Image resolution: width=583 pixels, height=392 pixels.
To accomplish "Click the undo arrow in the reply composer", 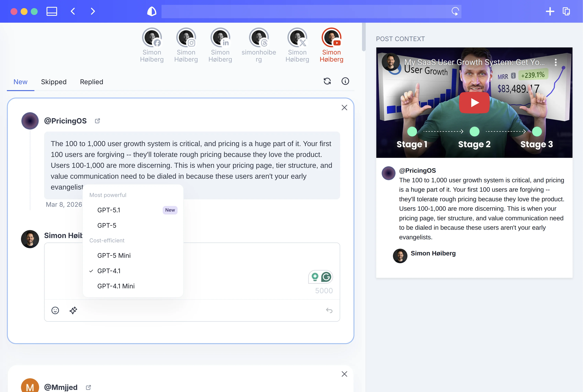I will 330,311.
